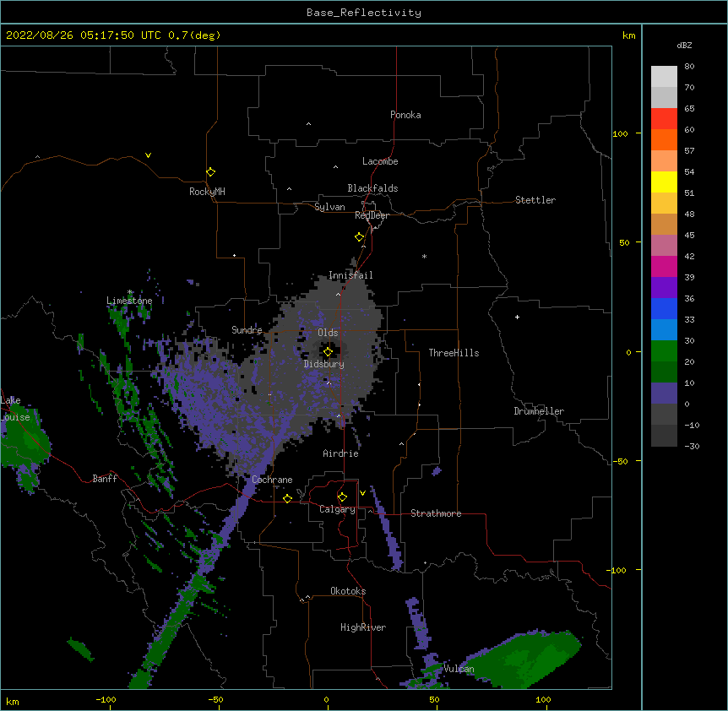Click the Olds town label
728x711 pixels.
click(328, 333)
